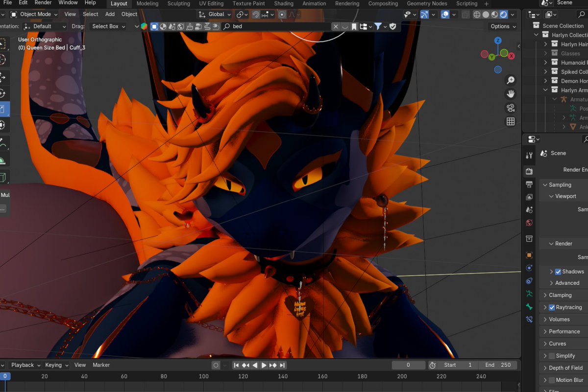This screenshot has width=588, height=392.
Task: Toggle proportional editing button
Action: click(x=282, y=15)
